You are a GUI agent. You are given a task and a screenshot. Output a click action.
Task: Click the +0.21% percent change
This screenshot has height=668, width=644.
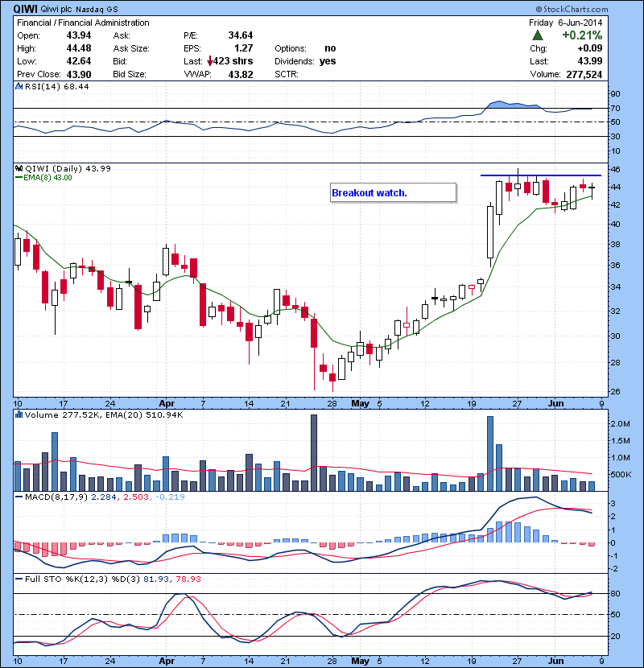coord(582,35)
